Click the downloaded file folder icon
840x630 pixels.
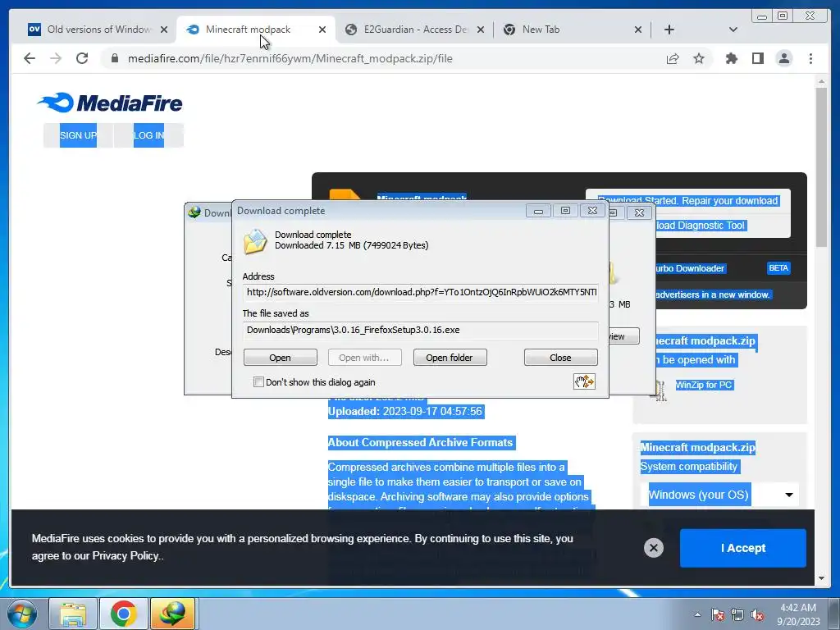click(x=255, y=241)
